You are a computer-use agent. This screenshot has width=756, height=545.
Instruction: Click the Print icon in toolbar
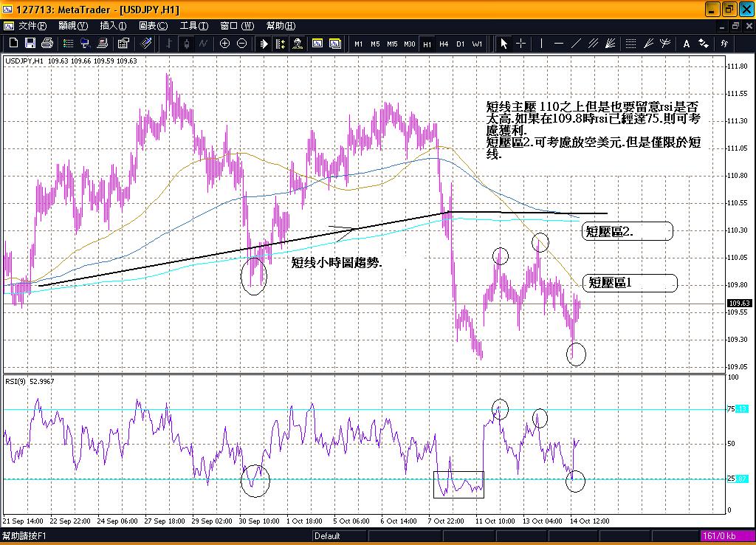47,44
